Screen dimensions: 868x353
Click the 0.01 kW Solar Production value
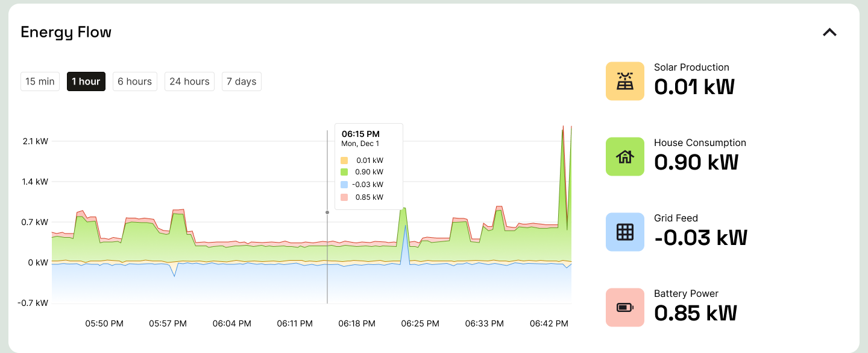(x=694, y=87)
